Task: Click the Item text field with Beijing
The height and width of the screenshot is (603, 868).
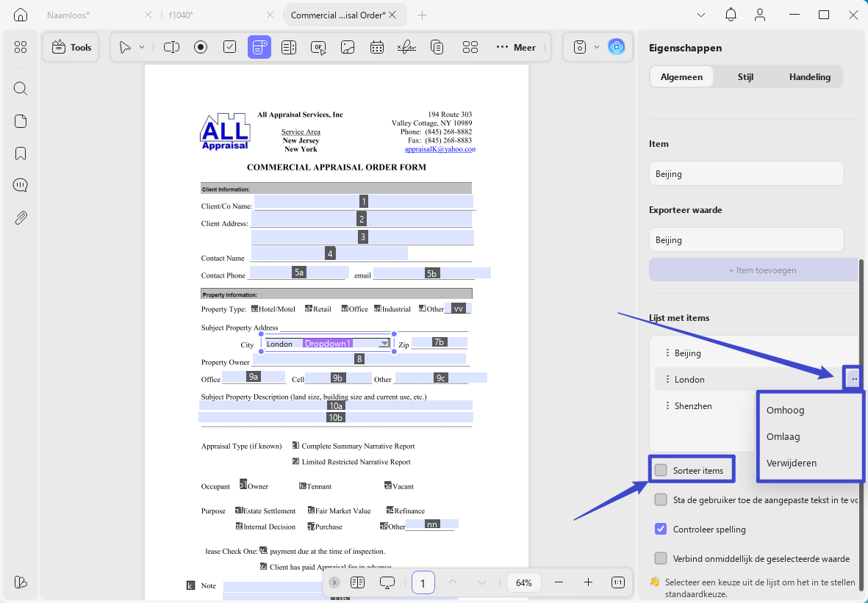Action: click(x=746, y=174)
